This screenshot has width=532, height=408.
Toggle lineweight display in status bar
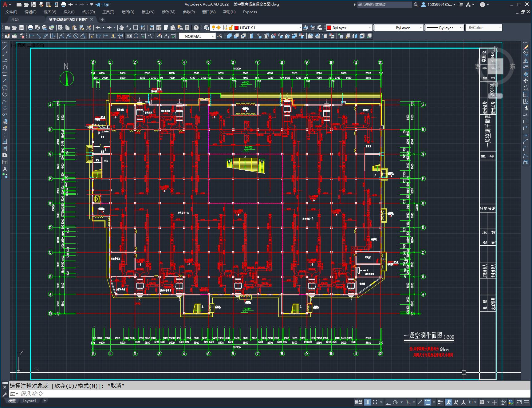[x=440, y=402]
